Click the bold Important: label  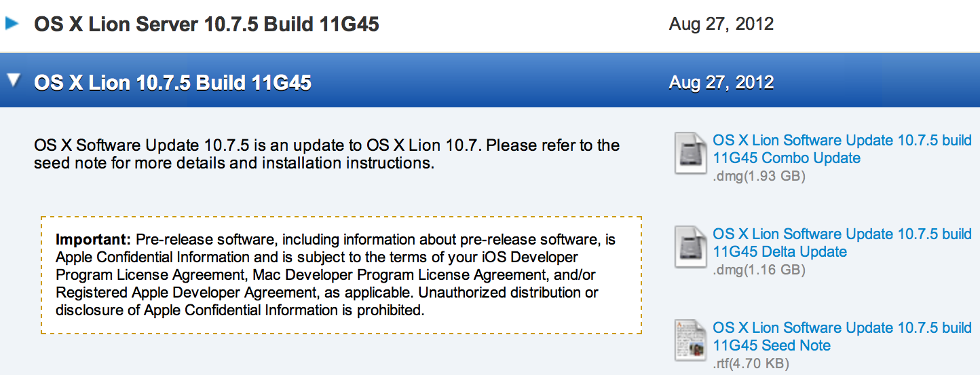tap(94, 240)
